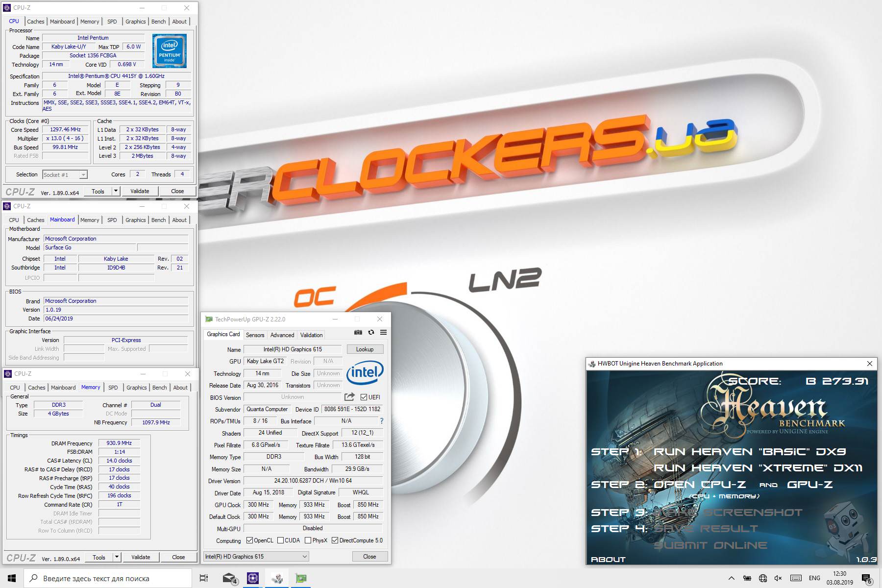This screenshot has height=588, width=882.
Task: Click the GPU-Z title bar app icon
Action: click(208, 319)
